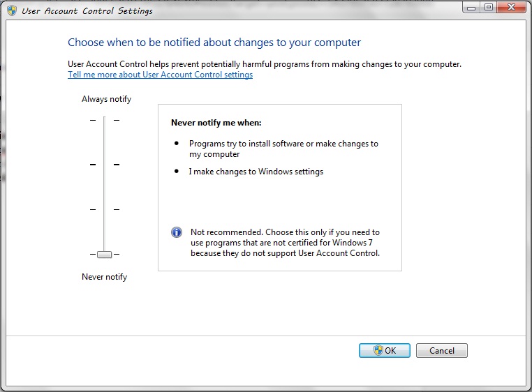Click the 'Never notify' label
Image resolution: width=532 pixels, height=392 pixels.
point(105,277)
